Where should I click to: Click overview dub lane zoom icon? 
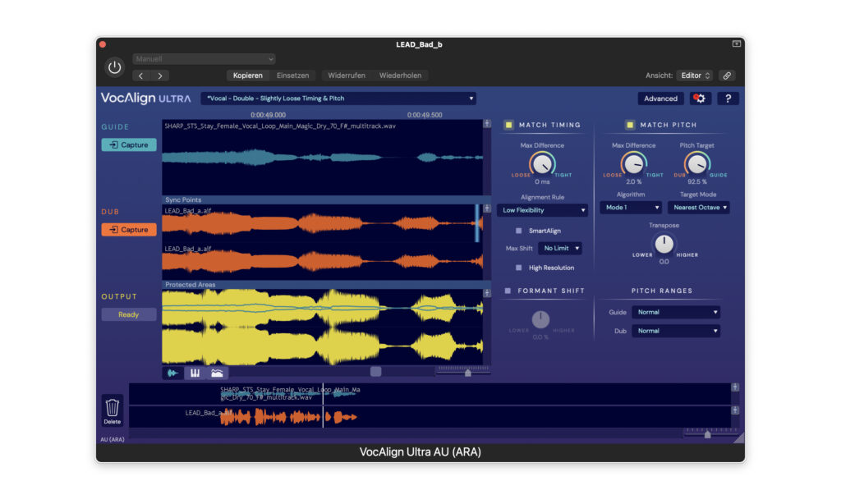pyautogui.click(x=735, y=410)
